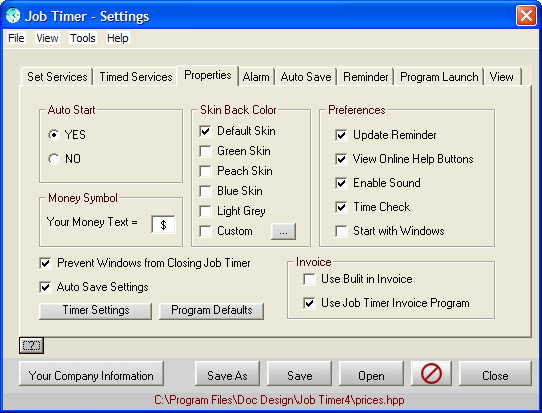This screenshot has width=542, height=413.
Task: Select the Properties tab
Action: [208, 75]
